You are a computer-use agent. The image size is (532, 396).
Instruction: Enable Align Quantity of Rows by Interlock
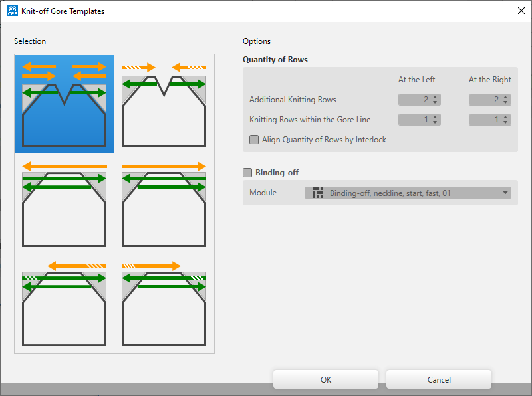tap(254, 140)
